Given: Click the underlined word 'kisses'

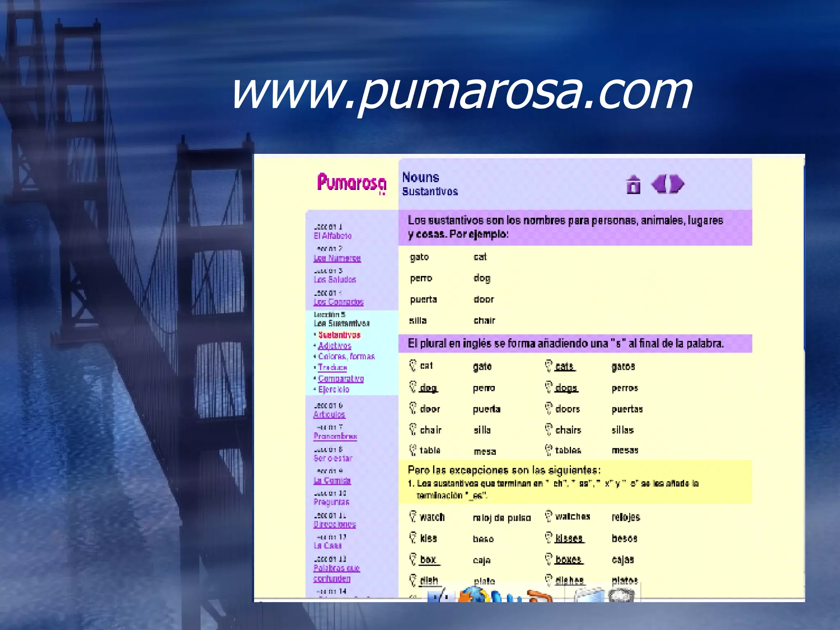Looking at the screenshot, I should [x=569, y=538].
